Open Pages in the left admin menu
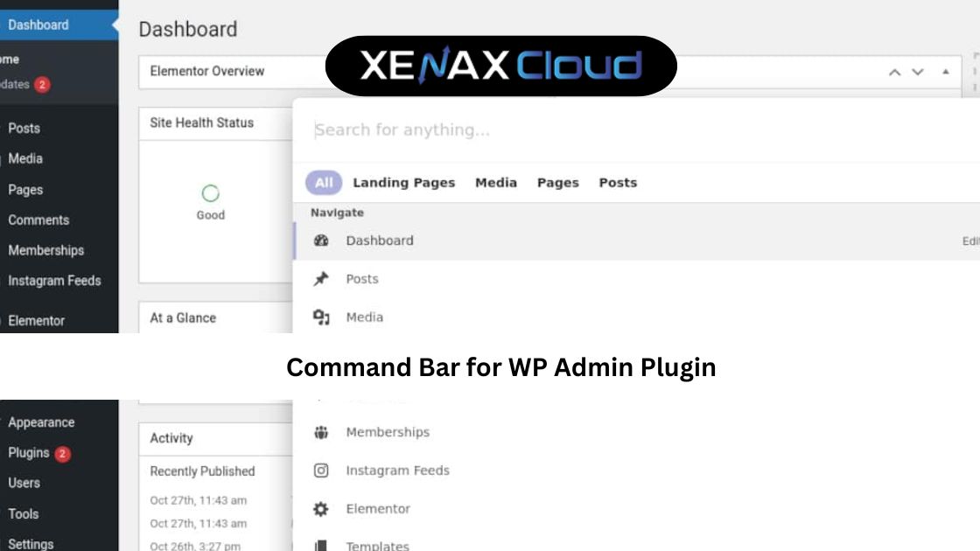 pos(25,189)
